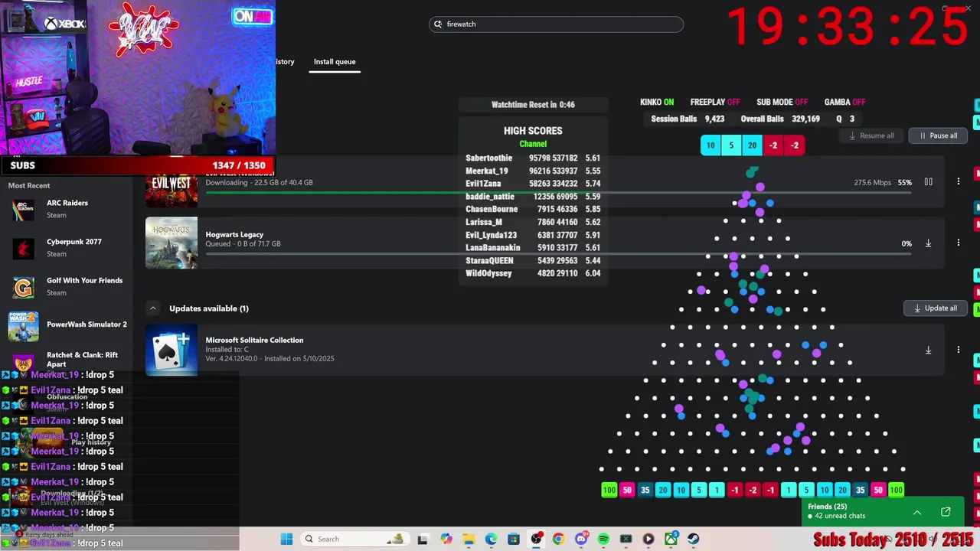The height and width of the screenshot is (551, 980).
Task: Open Cyberpunk 2077 from Most Recent
Action: click(67, 248)
